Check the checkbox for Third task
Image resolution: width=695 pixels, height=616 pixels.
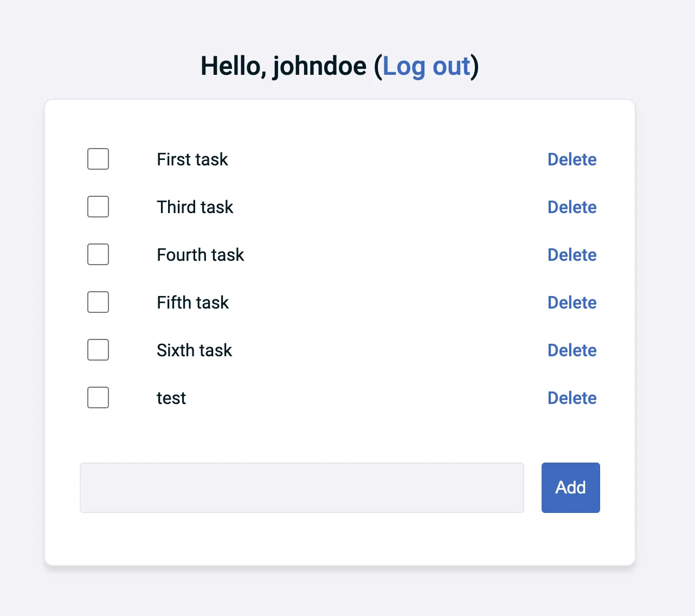[x=98, y=207]
